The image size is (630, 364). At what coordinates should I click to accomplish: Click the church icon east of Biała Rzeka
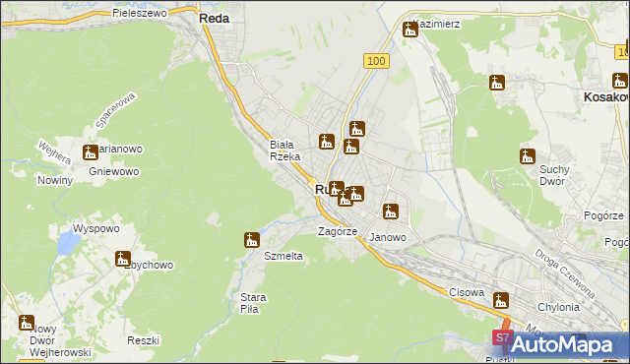pos(327,142)
